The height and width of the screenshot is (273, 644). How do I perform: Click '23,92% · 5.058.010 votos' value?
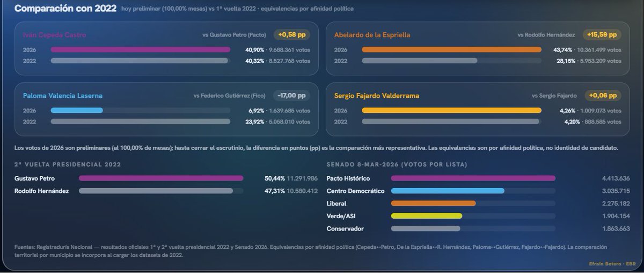[x=277, y=121]
